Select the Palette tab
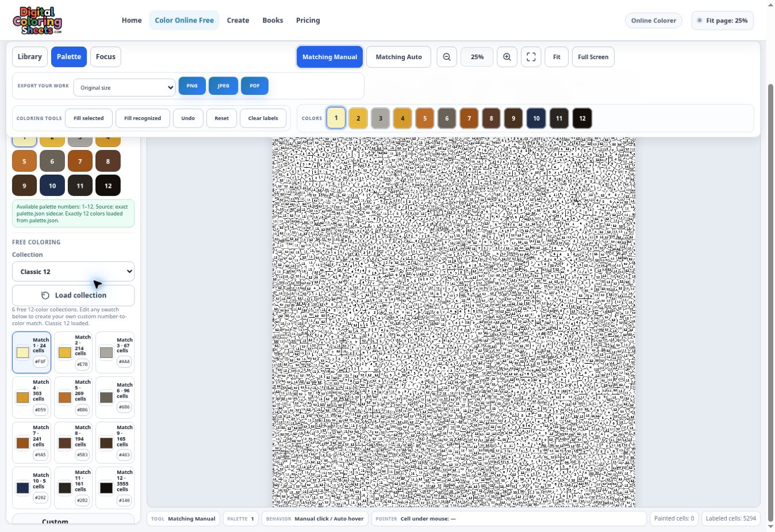This screenshot has height=532, width=775. (x=69, y=57)
